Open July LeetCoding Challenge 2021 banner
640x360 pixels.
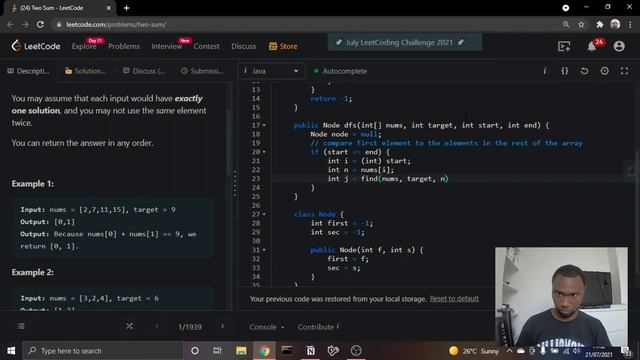click(x=404, y=42)
